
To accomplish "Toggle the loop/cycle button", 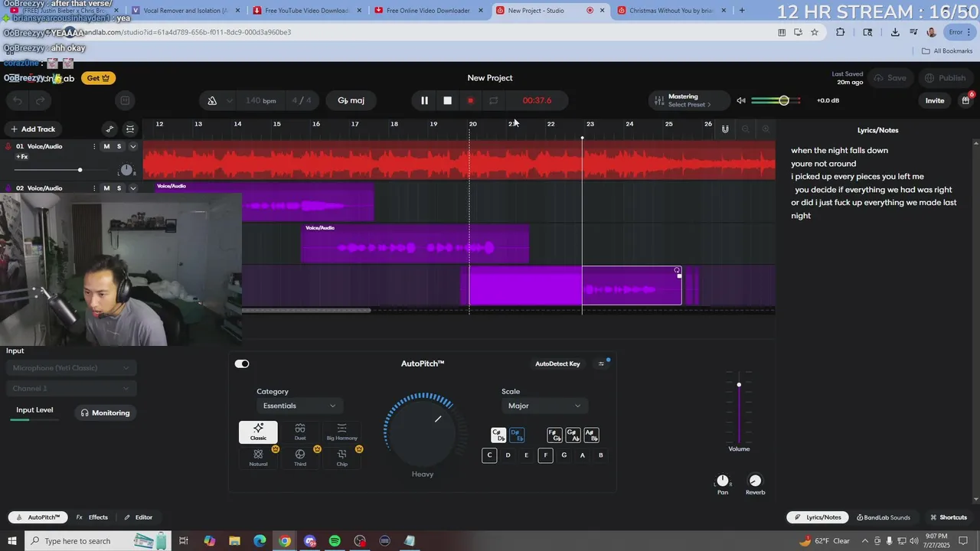I will click(x=494, y=100).
